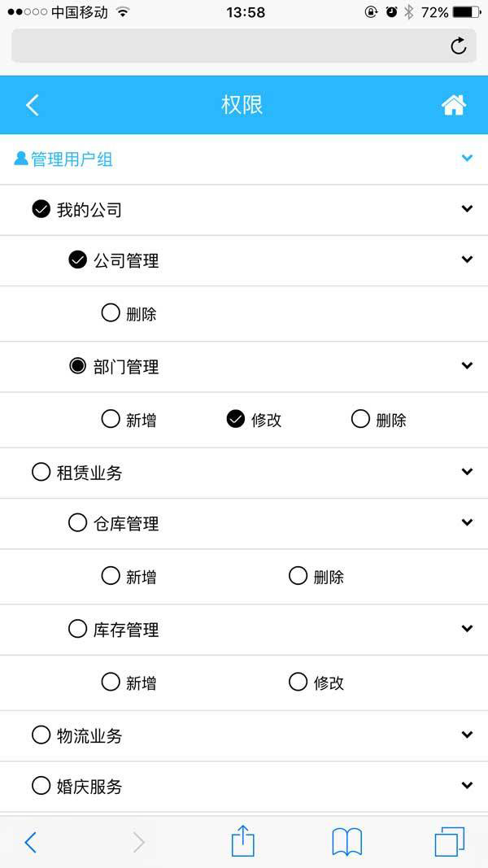Tap the home icon in the header
488x868 pixels.
455,104
